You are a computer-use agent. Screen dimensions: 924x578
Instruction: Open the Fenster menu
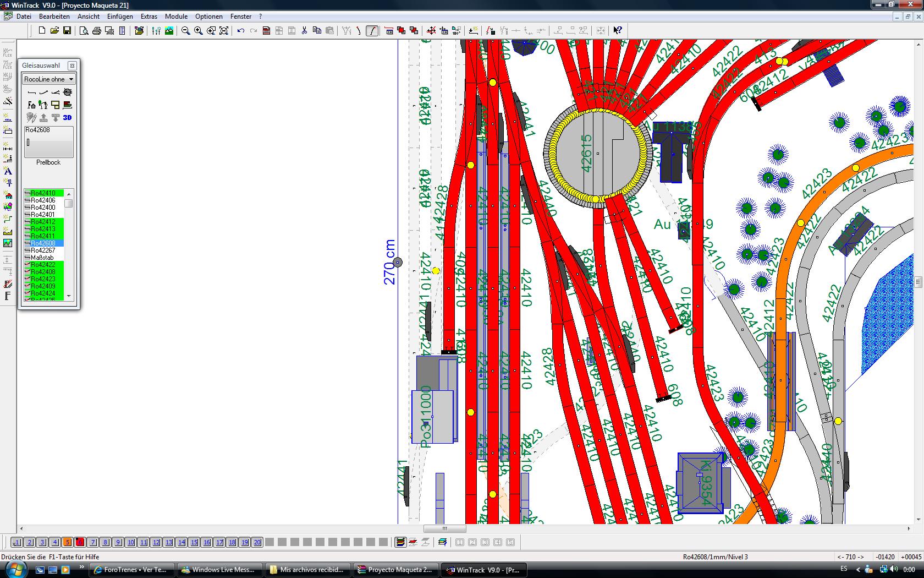point(241,17)
